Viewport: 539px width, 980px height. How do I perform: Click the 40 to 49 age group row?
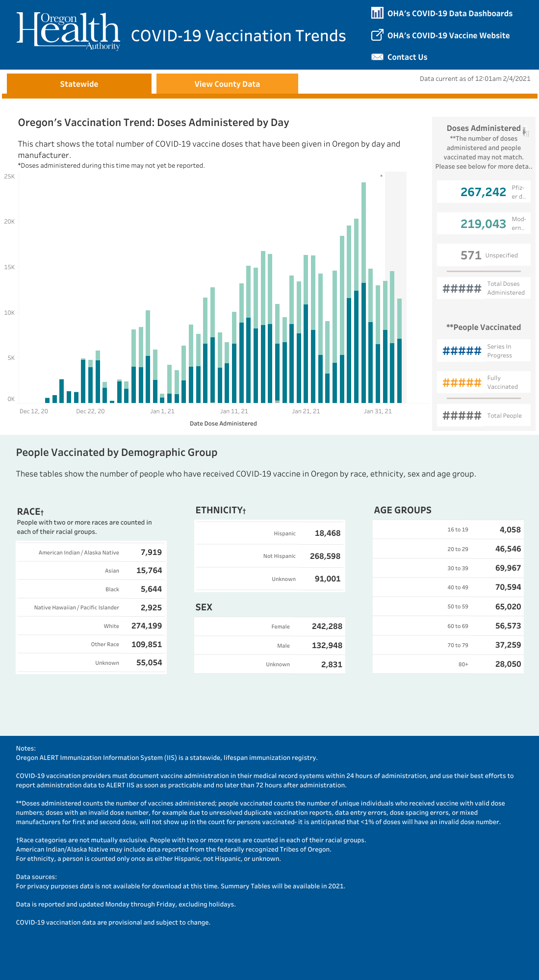(x=448, y=587)
